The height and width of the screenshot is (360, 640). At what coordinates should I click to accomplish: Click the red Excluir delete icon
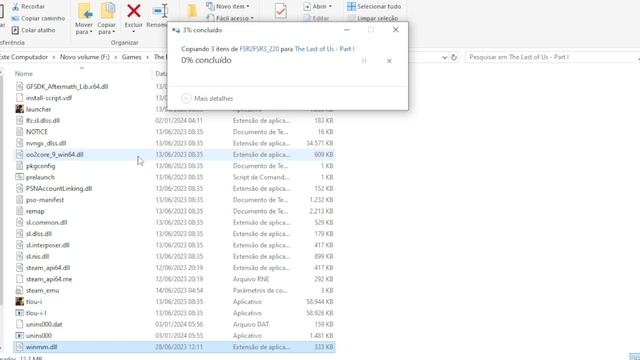[134, 11]
